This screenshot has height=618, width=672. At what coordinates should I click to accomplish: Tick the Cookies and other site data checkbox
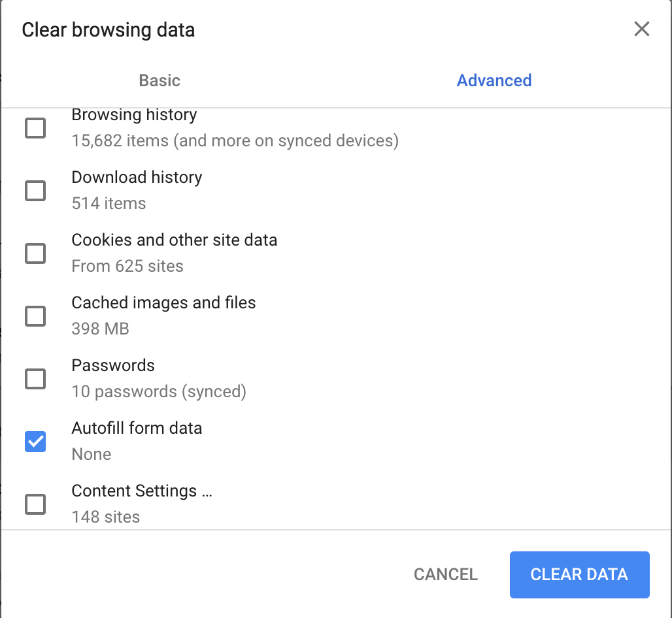tap(35, 253)
